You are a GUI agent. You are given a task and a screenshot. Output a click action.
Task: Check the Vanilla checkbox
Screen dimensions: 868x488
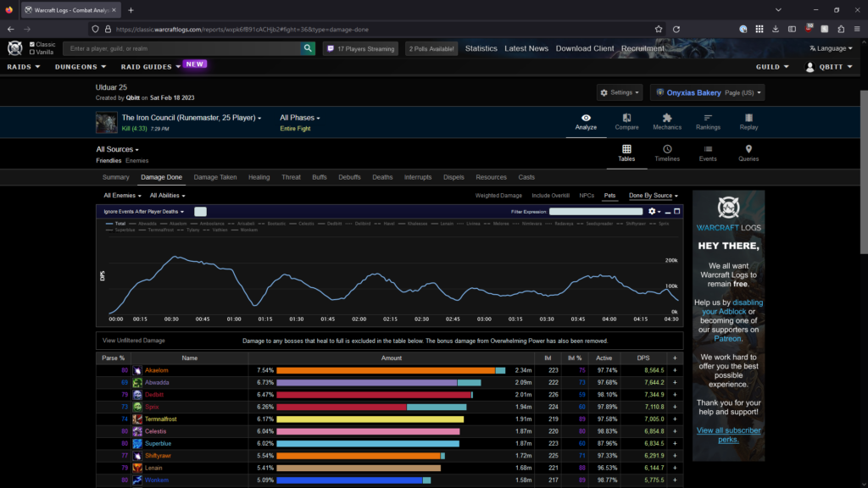pyautogui.click(x=32, y=53)
